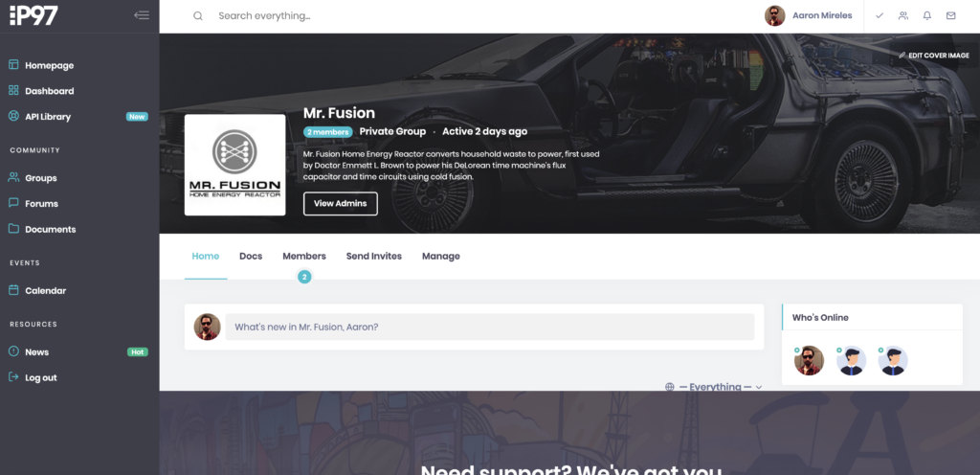Click the Hot badge next to News
The height and width of the screenshot is (475, 980).
[138, 351]
